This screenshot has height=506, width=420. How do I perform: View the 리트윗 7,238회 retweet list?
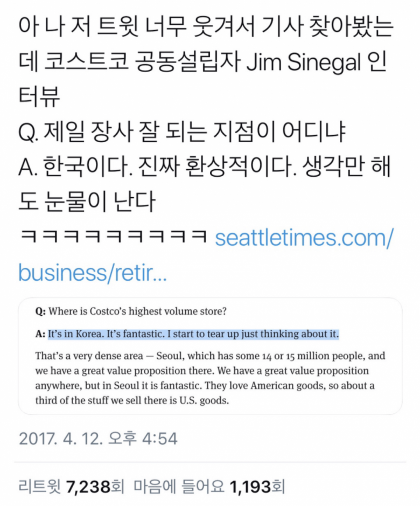tap(71, 487)
